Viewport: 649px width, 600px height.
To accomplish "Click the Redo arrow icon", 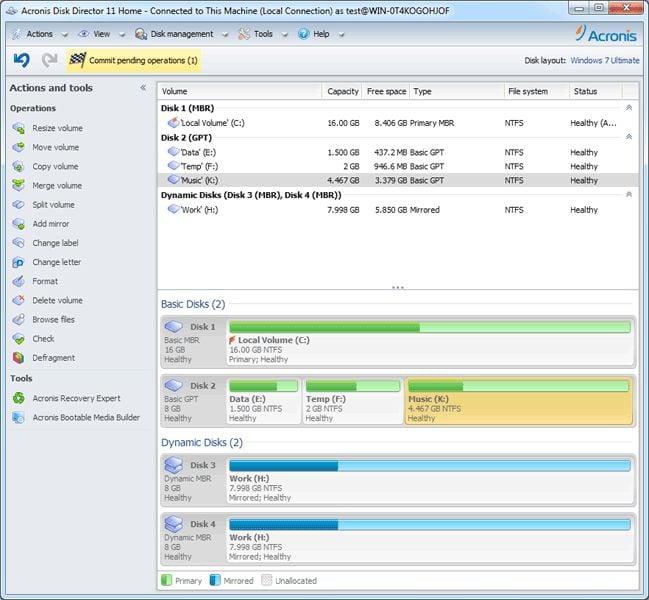I will tap(50, 60).
